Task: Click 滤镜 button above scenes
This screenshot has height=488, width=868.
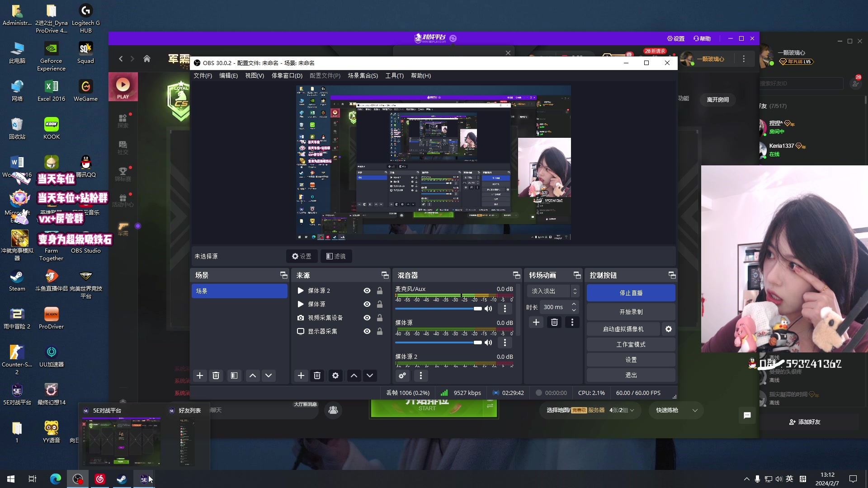Action: tap(336, 256)
